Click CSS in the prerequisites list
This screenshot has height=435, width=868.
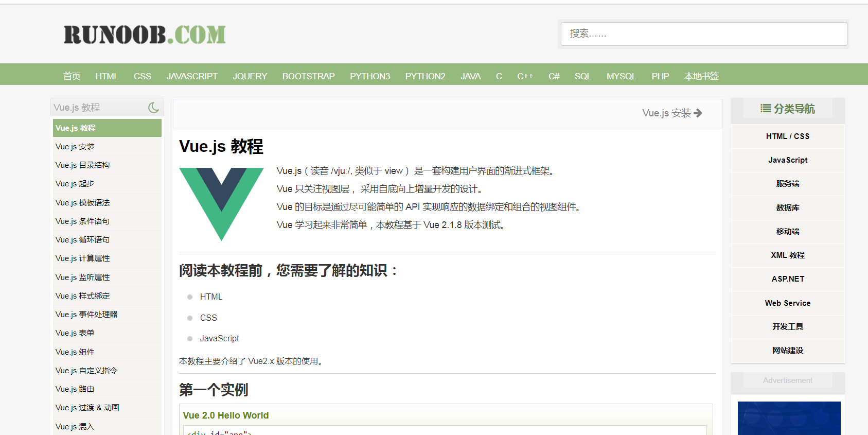point(208,318)
